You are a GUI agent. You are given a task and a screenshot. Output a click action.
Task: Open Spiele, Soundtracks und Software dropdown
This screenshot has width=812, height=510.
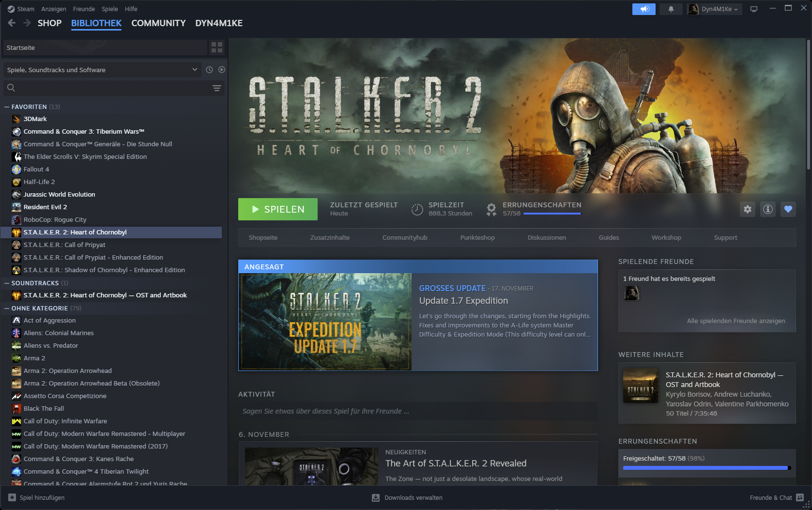point(103,70)
